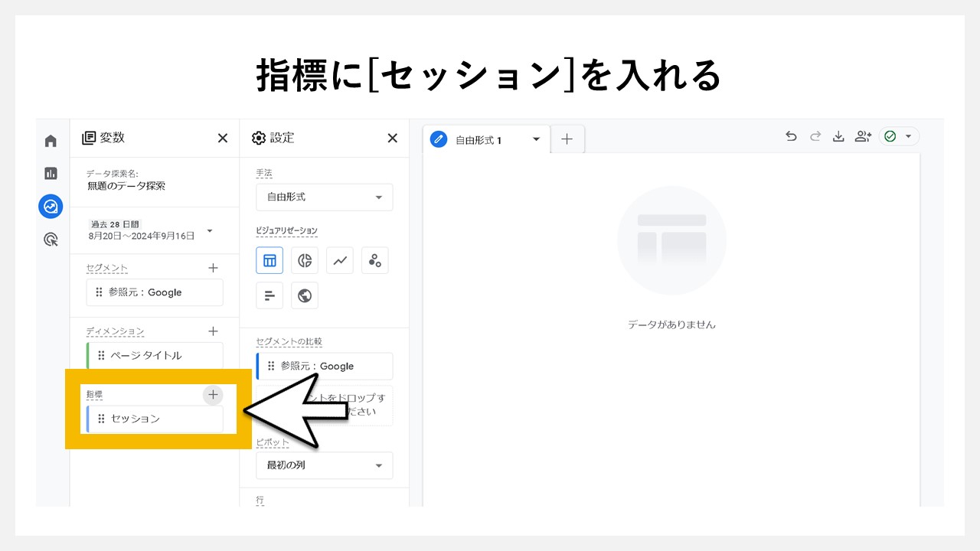980x551 pixels.
Task: Click the export download icon
Action: pyautogui.click(x=838, y=135)
